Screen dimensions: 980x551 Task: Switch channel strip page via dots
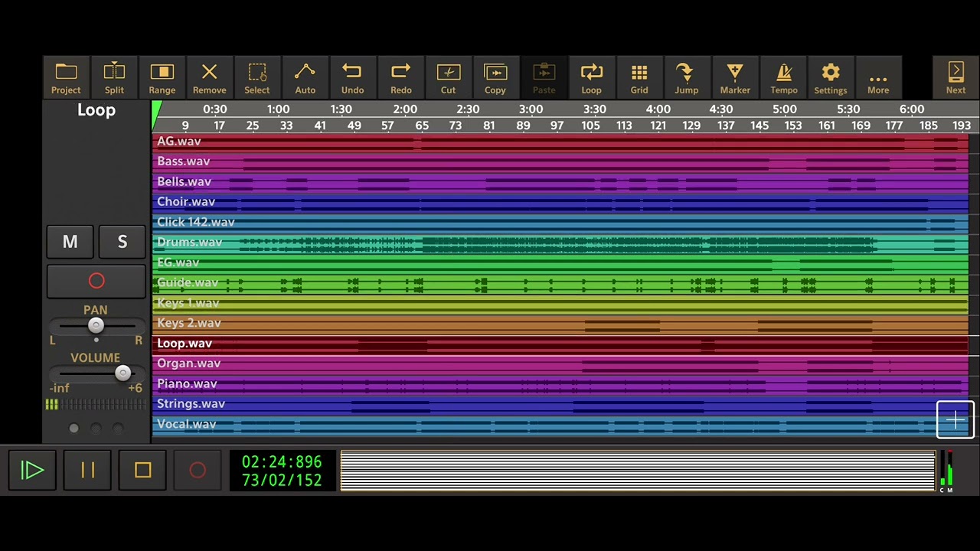(x=96, y=429)
